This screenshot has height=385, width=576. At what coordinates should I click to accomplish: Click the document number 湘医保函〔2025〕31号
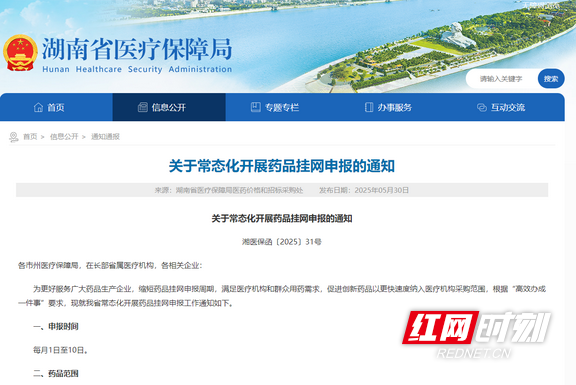click(x=282, y=242)
